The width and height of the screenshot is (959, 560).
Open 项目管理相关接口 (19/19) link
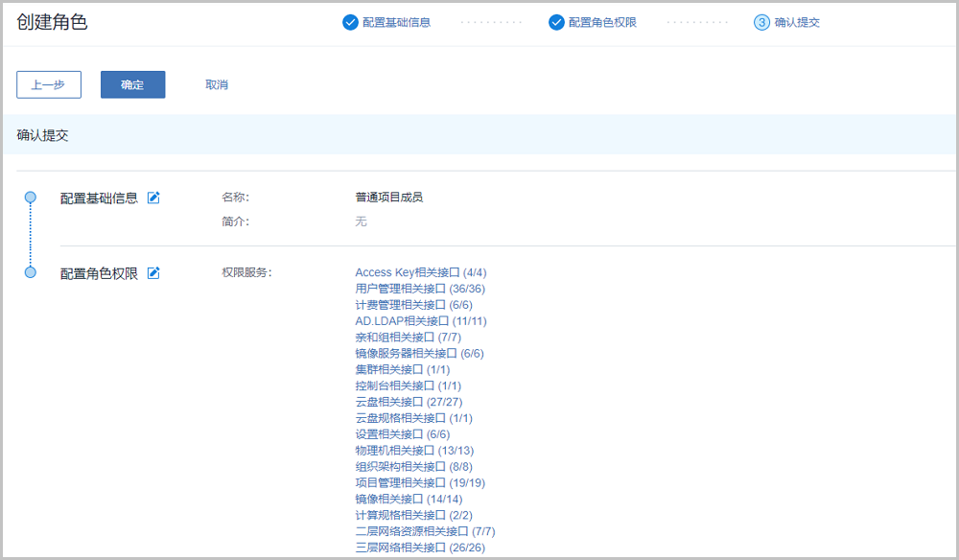[x=419, y=482]
